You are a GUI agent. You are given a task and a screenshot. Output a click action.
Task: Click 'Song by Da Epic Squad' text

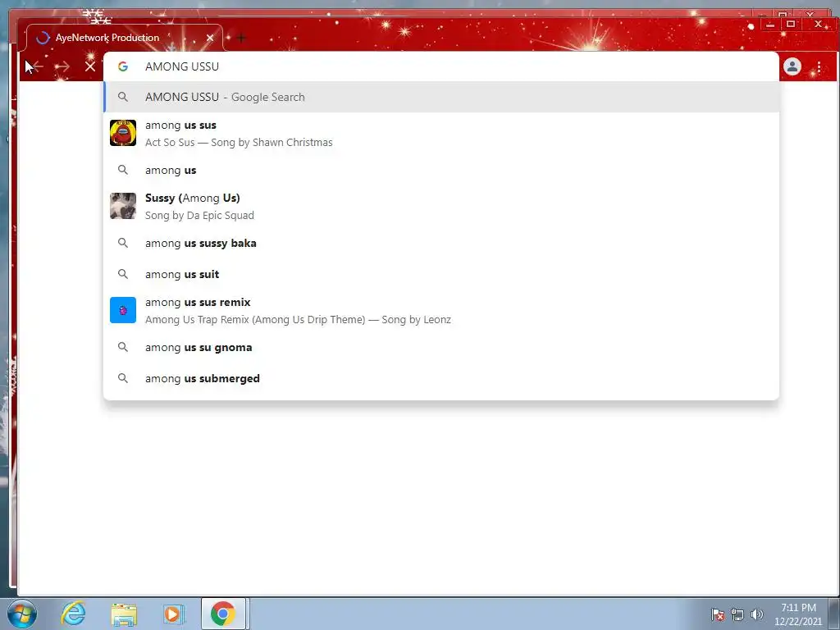(x=199, y=216)
